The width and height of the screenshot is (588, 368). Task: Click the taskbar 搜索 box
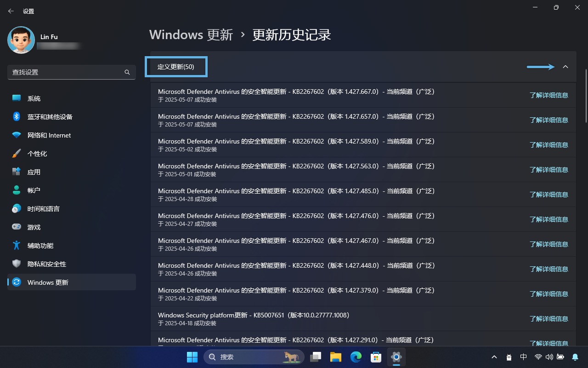[x=254, y=357]
